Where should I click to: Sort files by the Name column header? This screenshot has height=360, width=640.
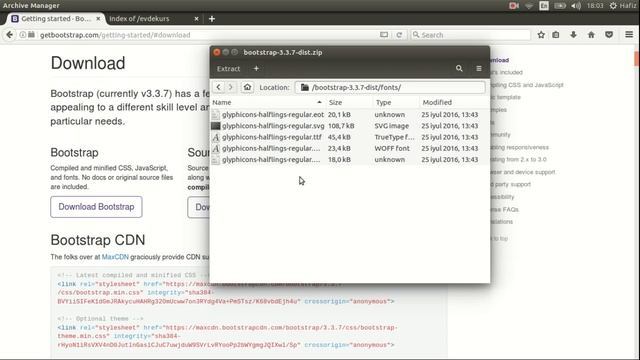(267, 102)
